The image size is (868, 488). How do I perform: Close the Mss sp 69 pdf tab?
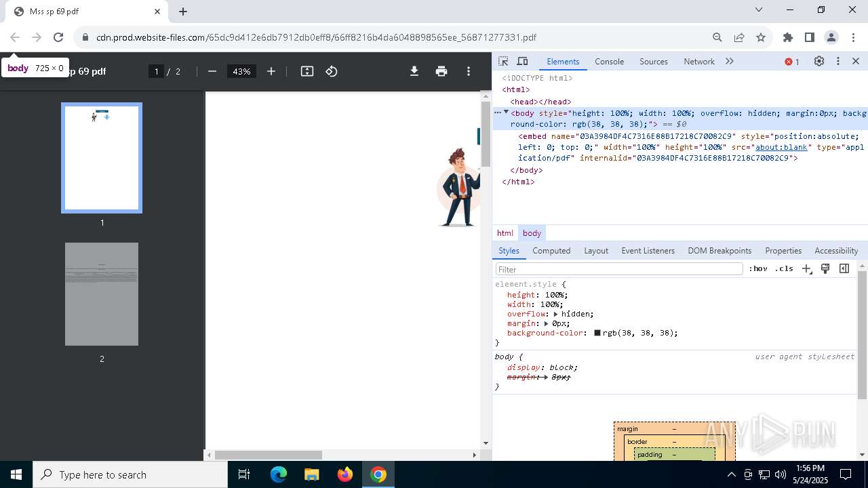[157, 12]
